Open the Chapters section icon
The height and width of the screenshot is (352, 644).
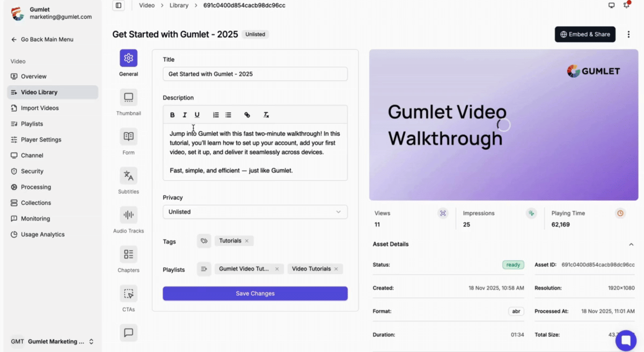point(128,254)
